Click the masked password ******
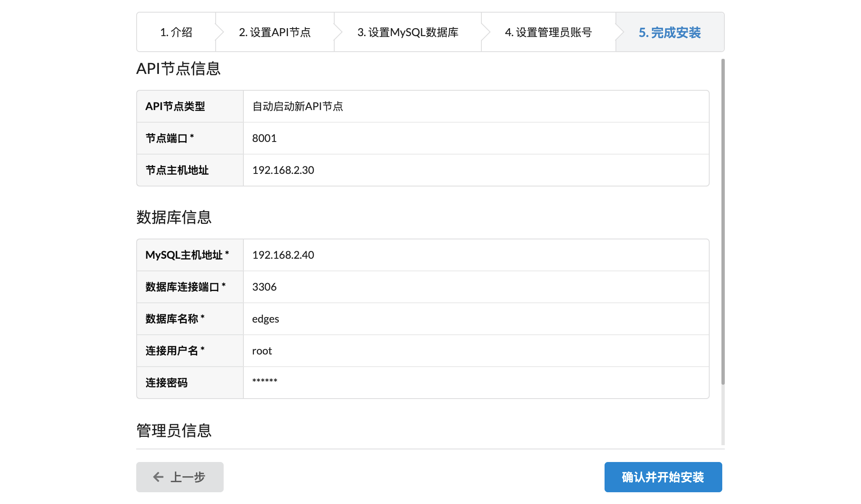Image resolution: width=861 pixels, height=504 pixels. tap(265, 381)
